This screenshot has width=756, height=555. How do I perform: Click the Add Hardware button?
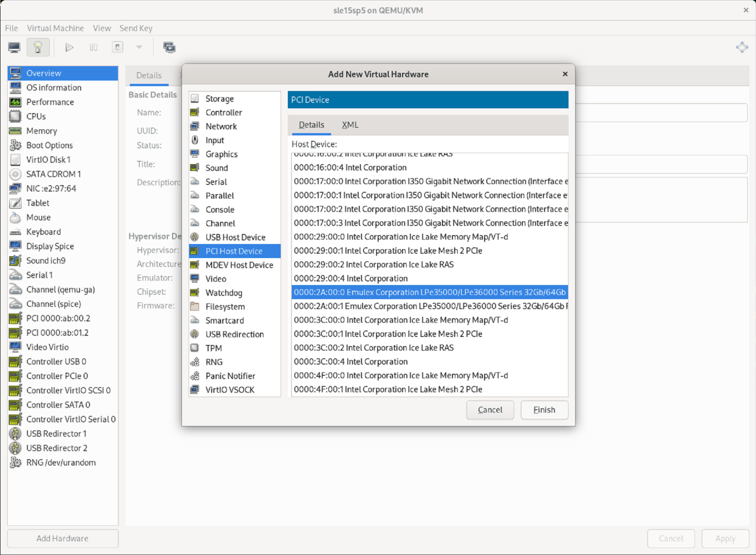pyautogui.click(x=62, y=539)
